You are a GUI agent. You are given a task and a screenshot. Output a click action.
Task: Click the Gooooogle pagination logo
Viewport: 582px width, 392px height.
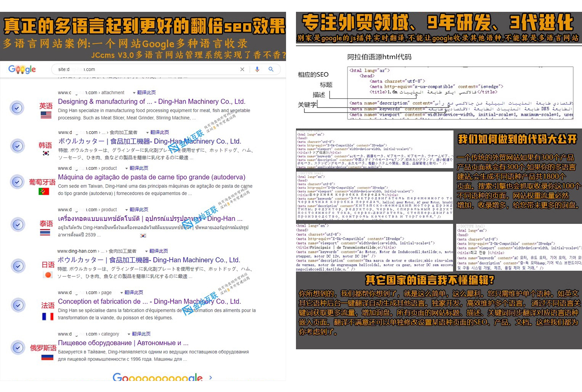158,378
